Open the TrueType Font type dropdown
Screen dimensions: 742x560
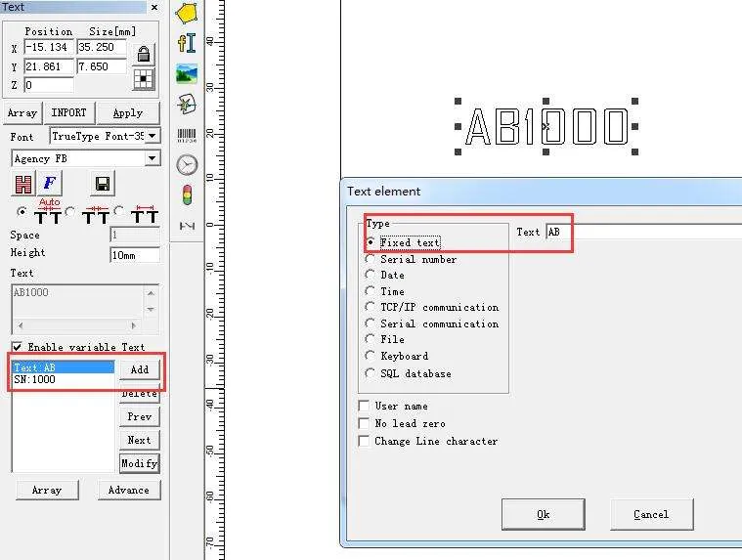[152, 136]
